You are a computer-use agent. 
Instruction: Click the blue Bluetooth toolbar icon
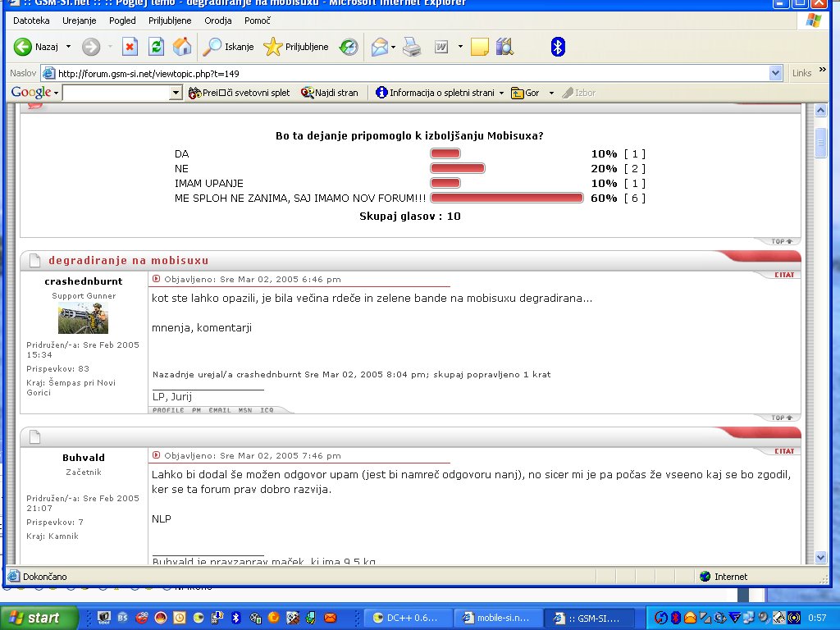click(x=558, y=47)
